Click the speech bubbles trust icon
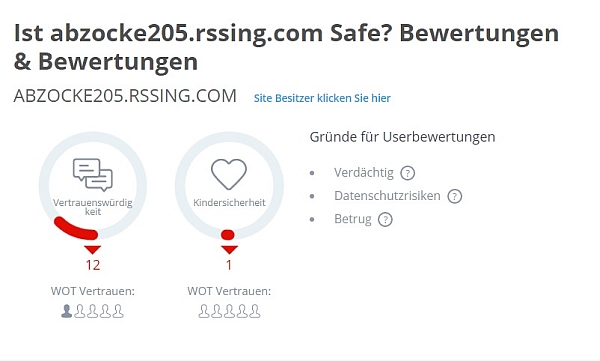 (93, 175)
